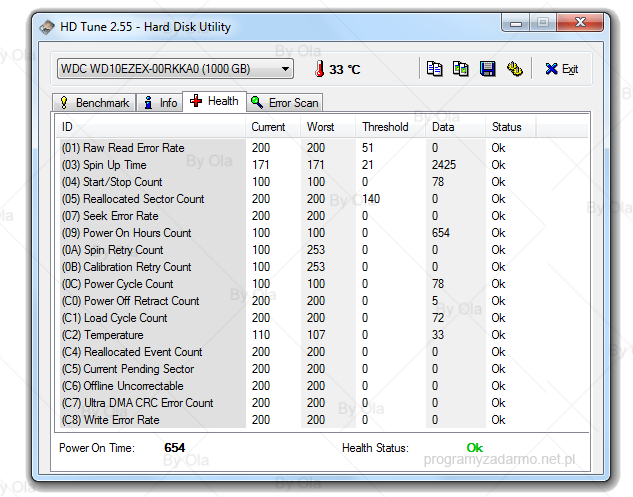
Task: Click the thermometer temperature icon
Action: point(319,69)
